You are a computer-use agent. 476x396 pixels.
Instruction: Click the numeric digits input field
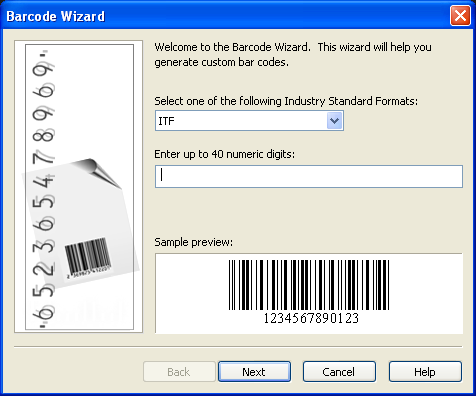[x=309, y=176]
